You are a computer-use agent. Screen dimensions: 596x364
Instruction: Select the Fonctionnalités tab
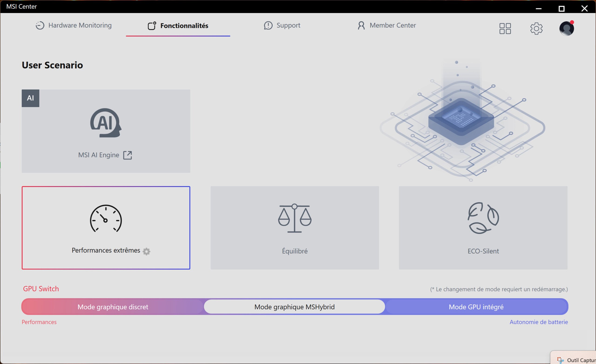(178, 26)
